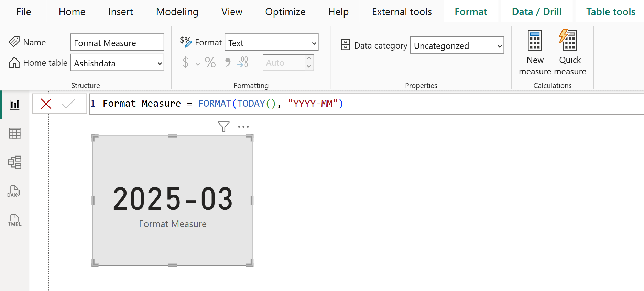Viewport: 644px width, 291px height.
Task: Switch to the Table tools tab
Action: click(610, 12)
